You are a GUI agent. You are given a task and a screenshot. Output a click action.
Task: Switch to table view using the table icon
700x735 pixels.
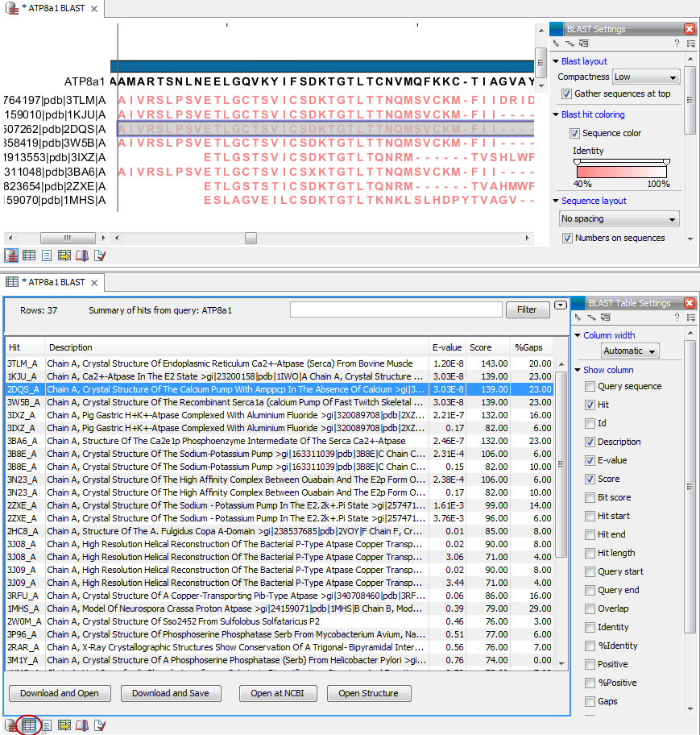click(29, 725)
